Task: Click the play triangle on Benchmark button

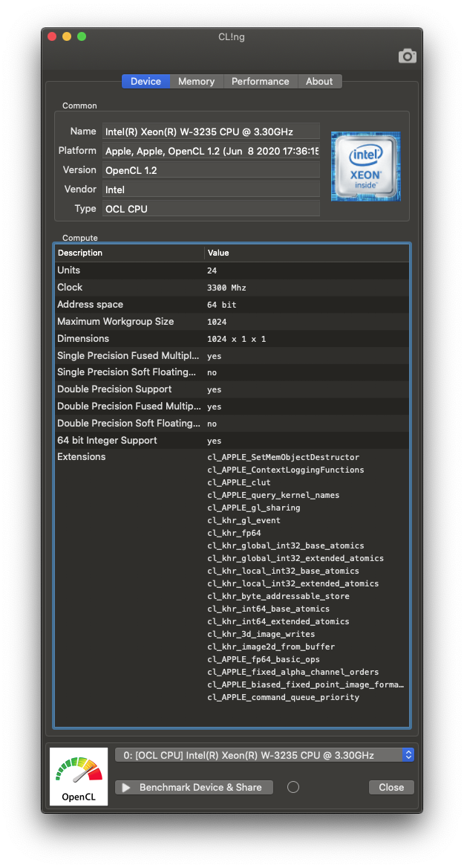Action: [x=126, y=787]
